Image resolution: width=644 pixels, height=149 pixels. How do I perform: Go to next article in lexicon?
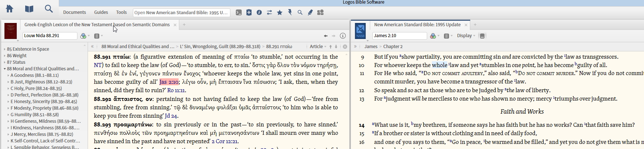(x=336, y=47)
